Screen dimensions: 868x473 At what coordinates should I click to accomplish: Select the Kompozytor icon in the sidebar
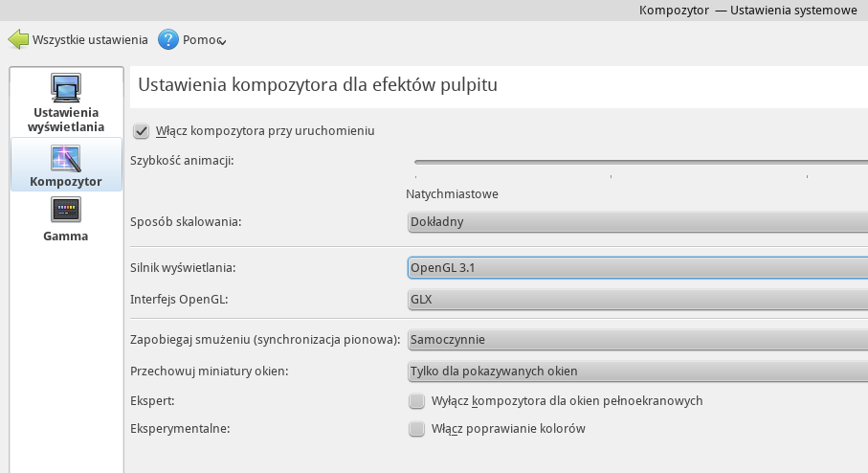tap(66, 157)
